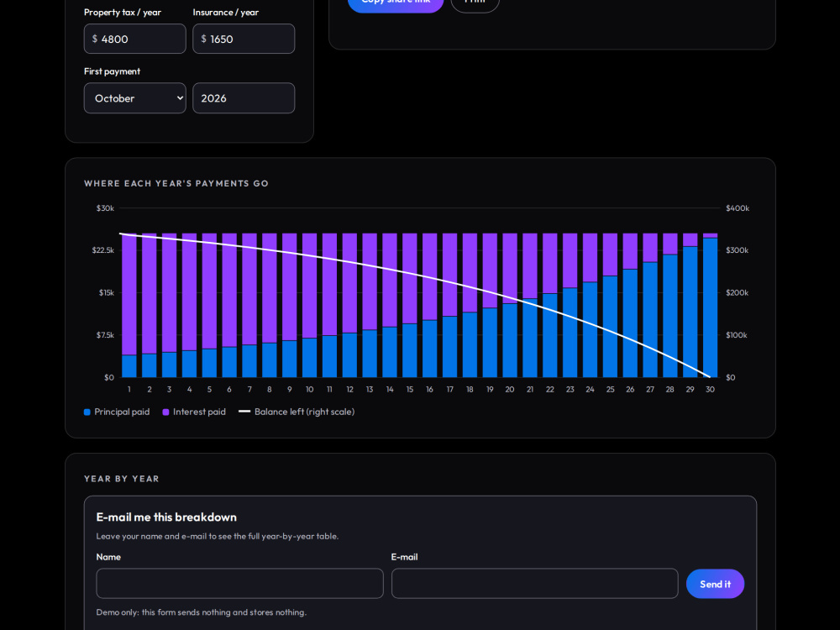The width and height of the screenshot is (840, 630).
Task: Click the interest portion of year 10 bar
Action: [309, 286]
